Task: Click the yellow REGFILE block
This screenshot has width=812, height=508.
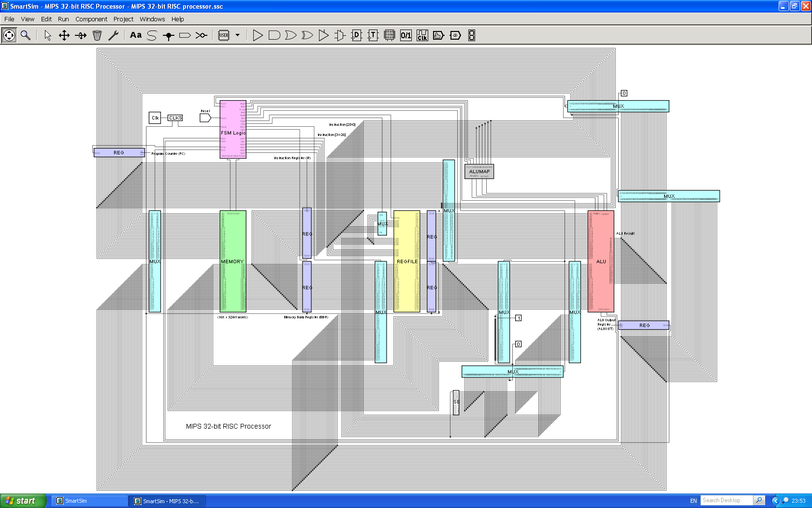Action: pyautogui.click(x=407, y=261)
